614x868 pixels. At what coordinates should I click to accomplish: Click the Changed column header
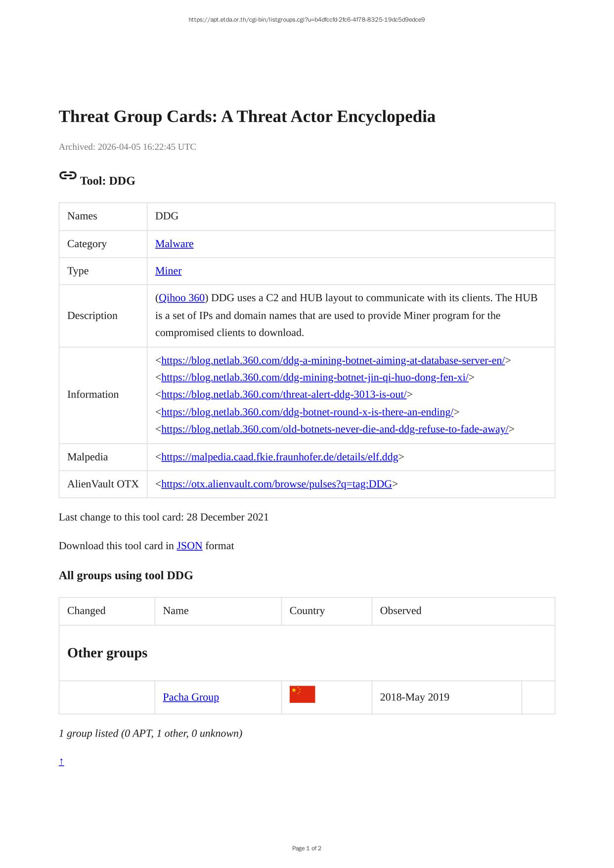(x=87, y=610)
